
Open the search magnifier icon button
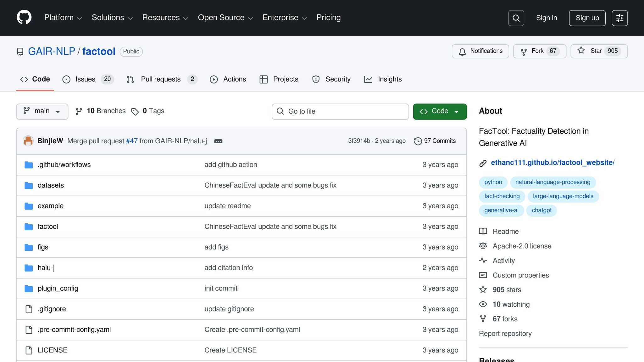(x=516, y=18)
